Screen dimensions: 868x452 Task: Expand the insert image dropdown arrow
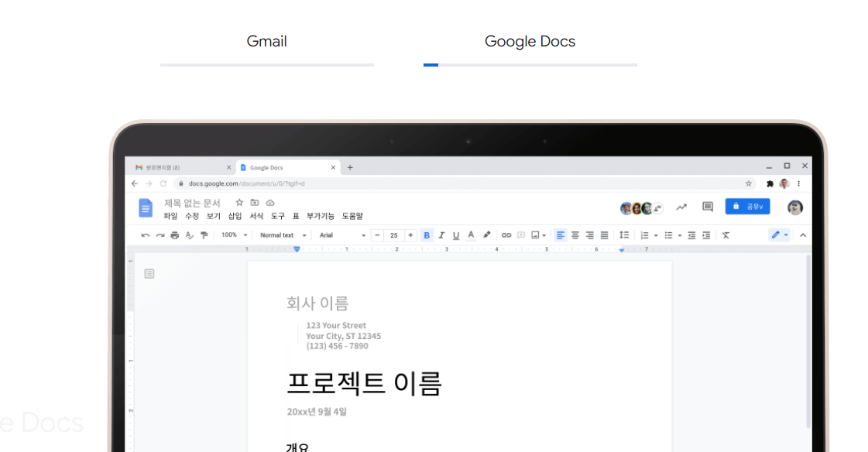pos(544,236)
